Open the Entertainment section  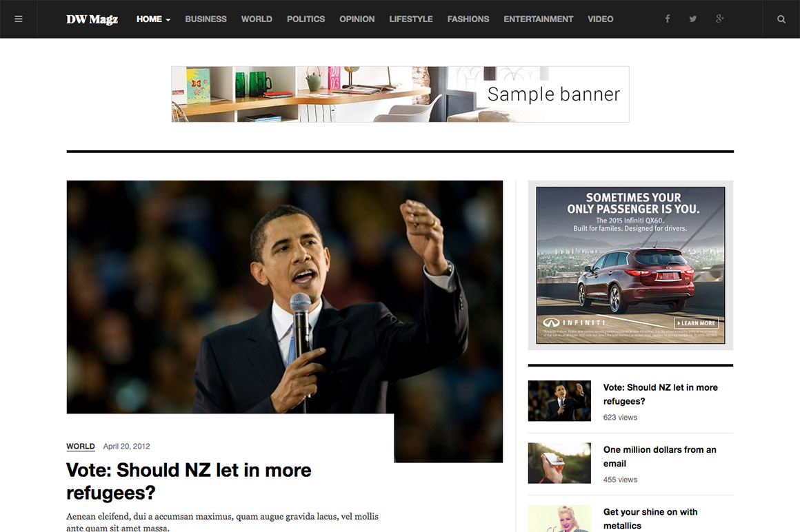pos(538,19)
